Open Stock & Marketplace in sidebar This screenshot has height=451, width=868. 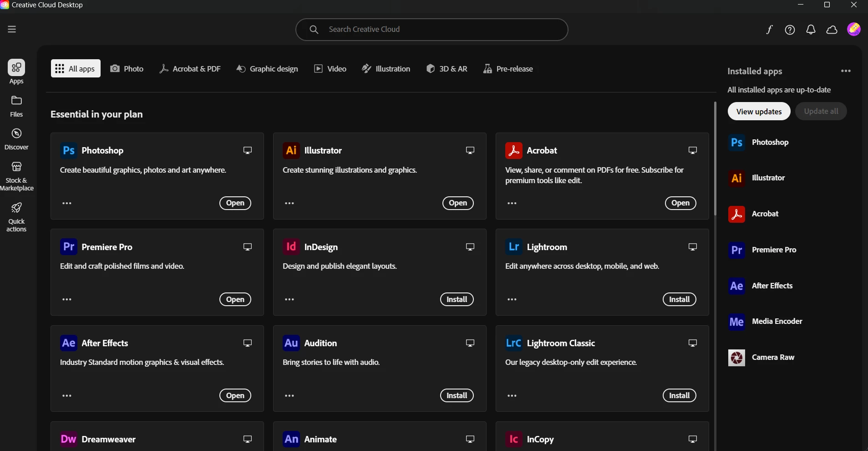pyautogui.click(x=17, y=176)
